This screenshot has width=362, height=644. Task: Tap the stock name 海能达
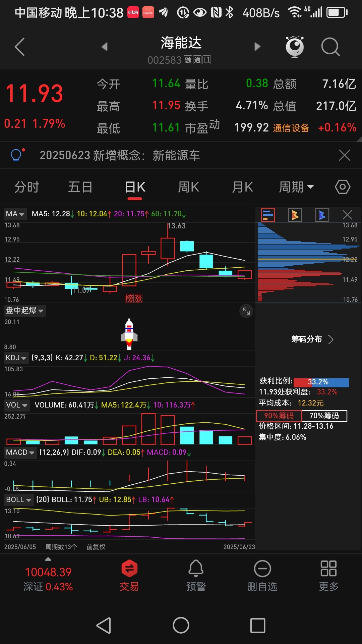point(181,43)
